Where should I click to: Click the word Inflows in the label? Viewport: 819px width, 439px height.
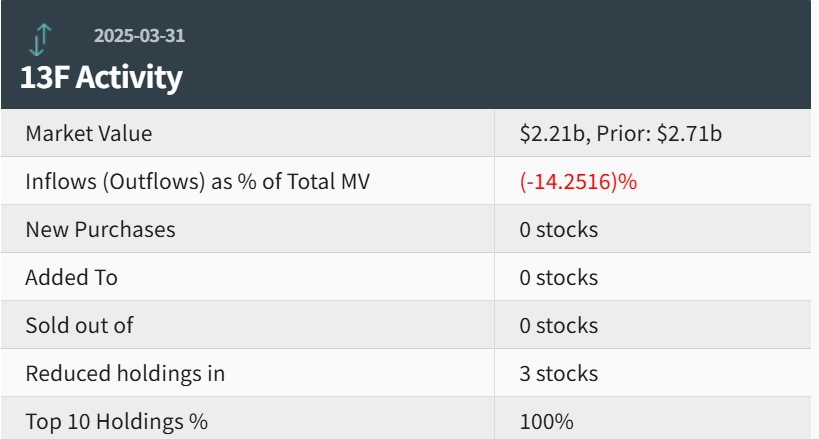point(58,182)
